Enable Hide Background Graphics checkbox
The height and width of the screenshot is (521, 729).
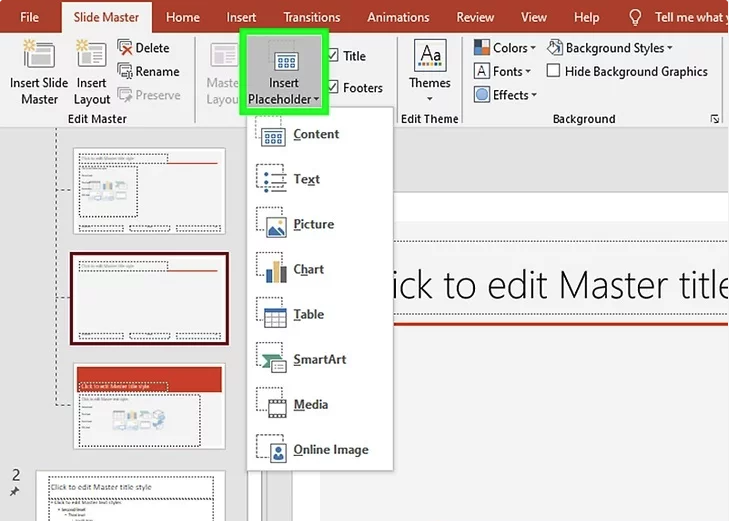(553, 71)
